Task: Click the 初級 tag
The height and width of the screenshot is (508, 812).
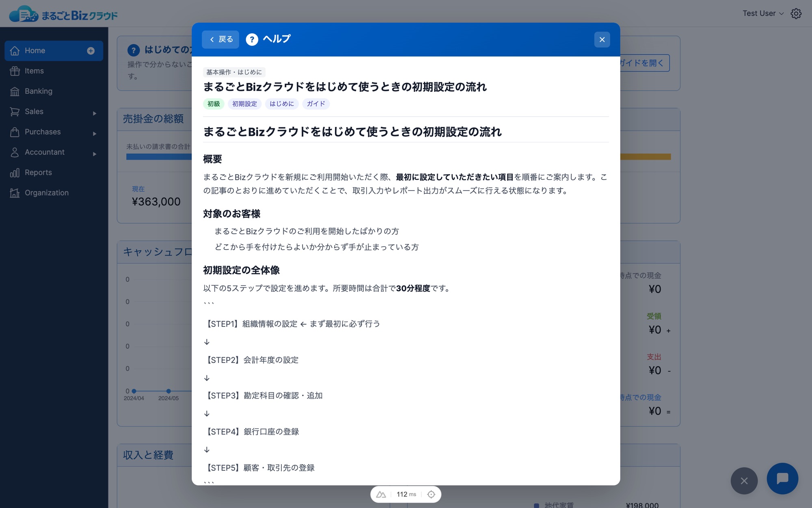Action: click(214, 104)
